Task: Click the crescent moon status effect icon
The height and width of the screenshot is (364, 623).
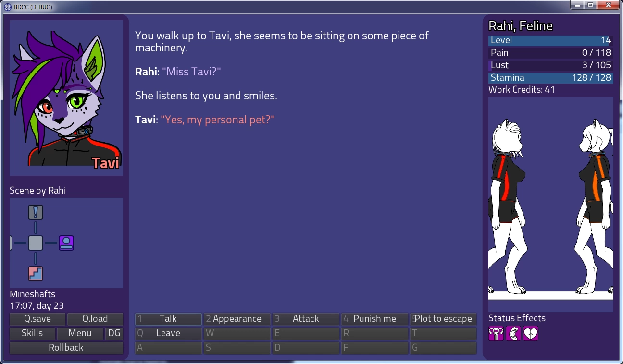Action: [513, 333]
